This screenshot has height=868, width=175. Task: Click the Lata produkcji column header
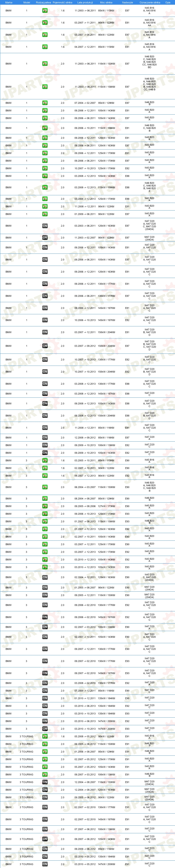click(85, 2)
